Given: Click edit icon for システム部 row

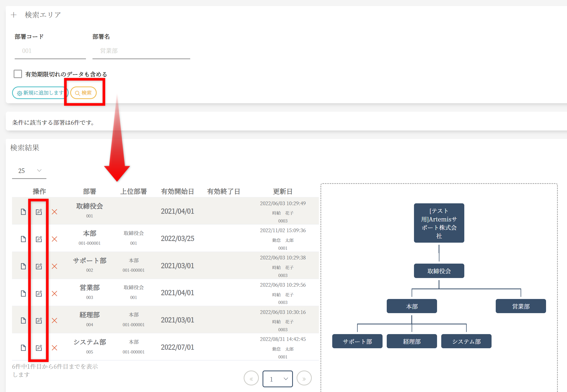Looking at the screenshot, I should (x=39, y=348).
